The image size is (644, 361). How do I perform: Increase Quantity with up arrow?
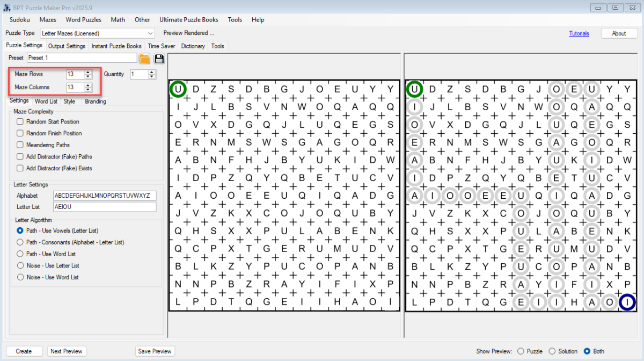click(x=152, y=72)
